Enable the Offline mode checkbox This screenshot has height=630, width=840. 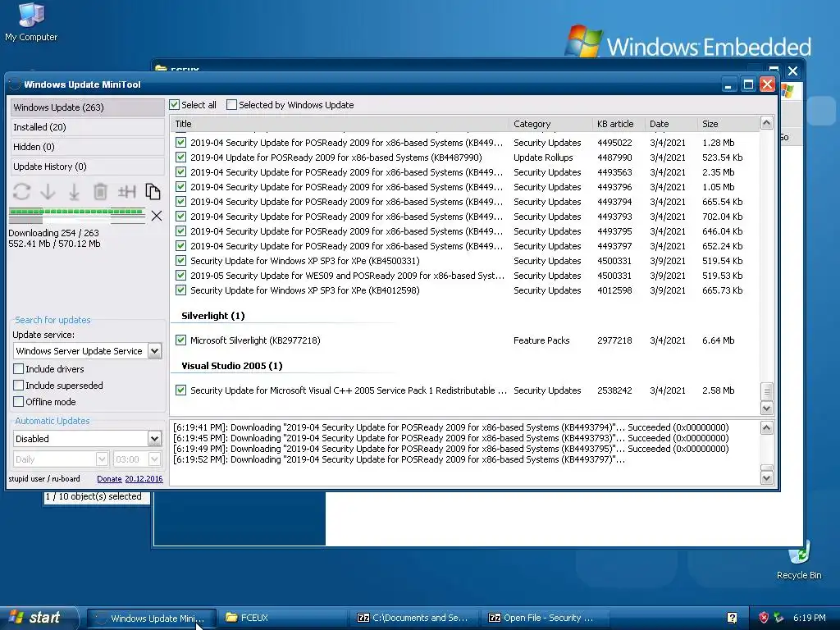coord(19,402)
